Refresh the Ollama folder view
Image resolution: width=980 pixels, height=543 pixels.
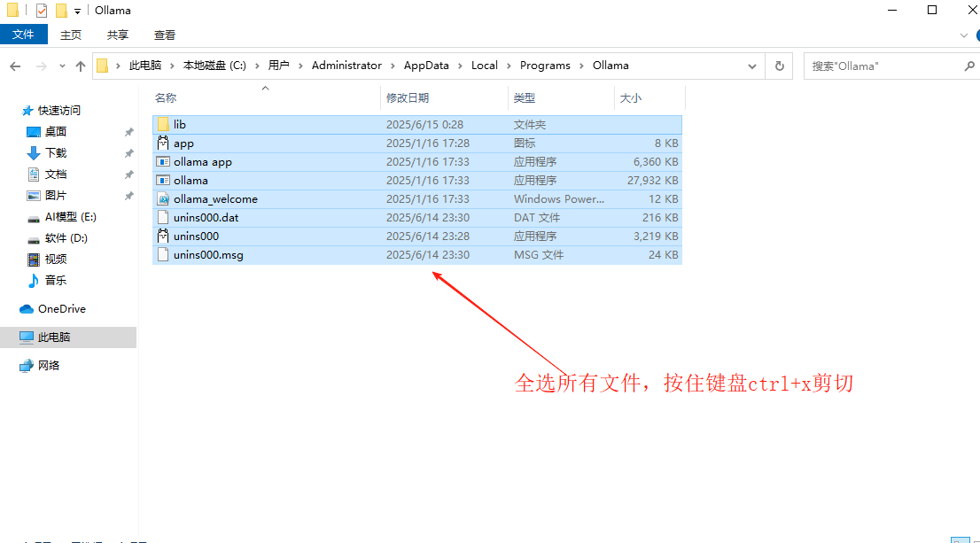(x=780, y=66)
